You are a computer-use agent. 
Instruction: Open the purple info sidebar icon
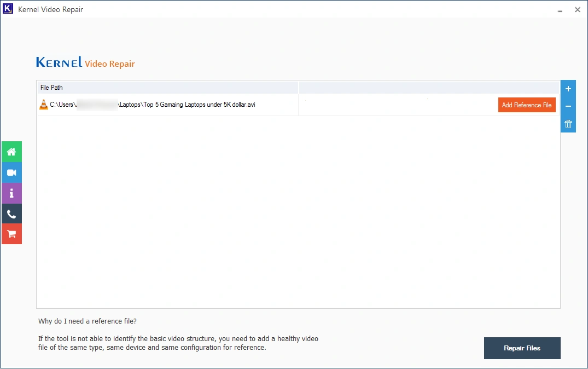coord(11,193)
